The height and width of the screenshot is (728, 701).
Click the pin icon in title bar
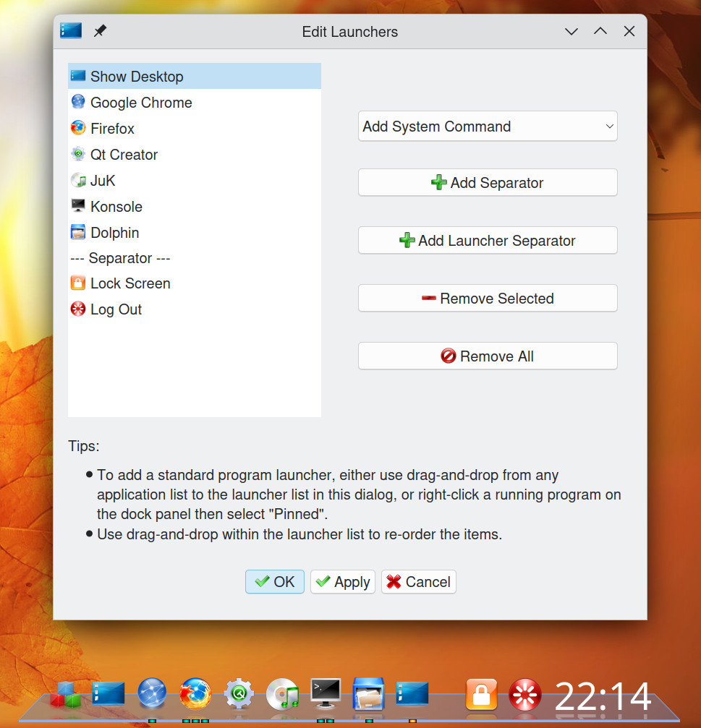coord(100,31)
